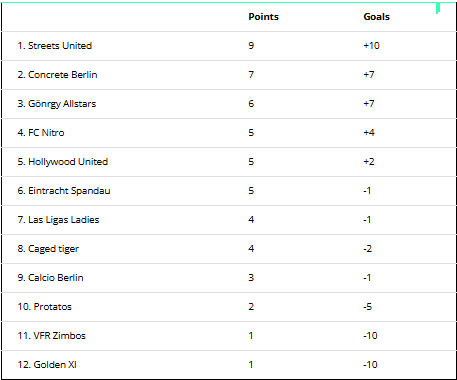Click the -5 goals value for Protatos
The width and height of the screenshot is (457, 380).
(x=367, y=307)
